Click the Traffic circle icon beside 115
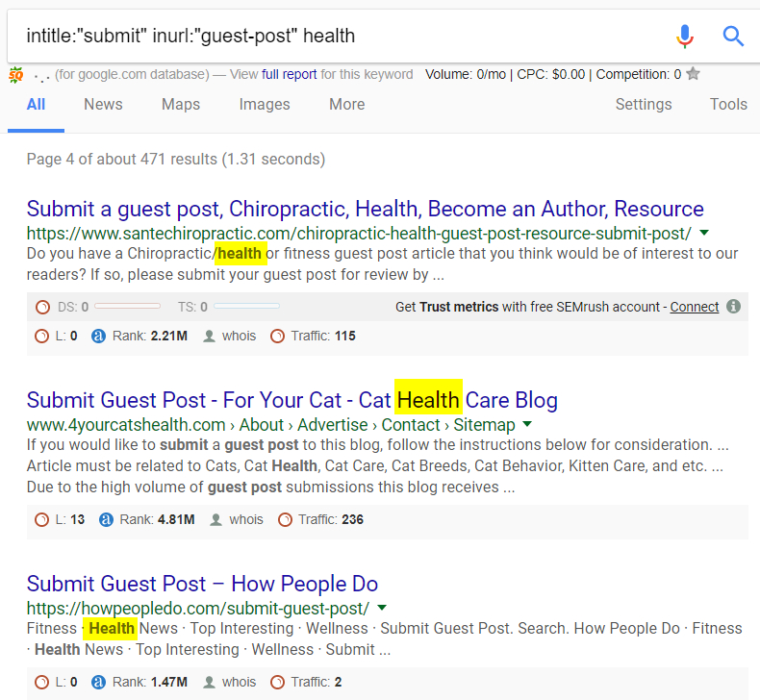Viewport: 760px width, 700px height. click(277, 337)
